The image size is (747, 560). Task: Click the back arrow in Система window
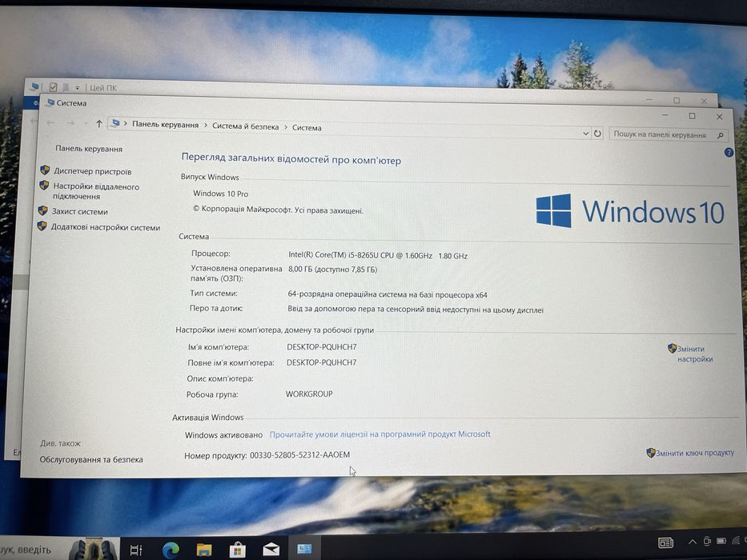[50, 123]
